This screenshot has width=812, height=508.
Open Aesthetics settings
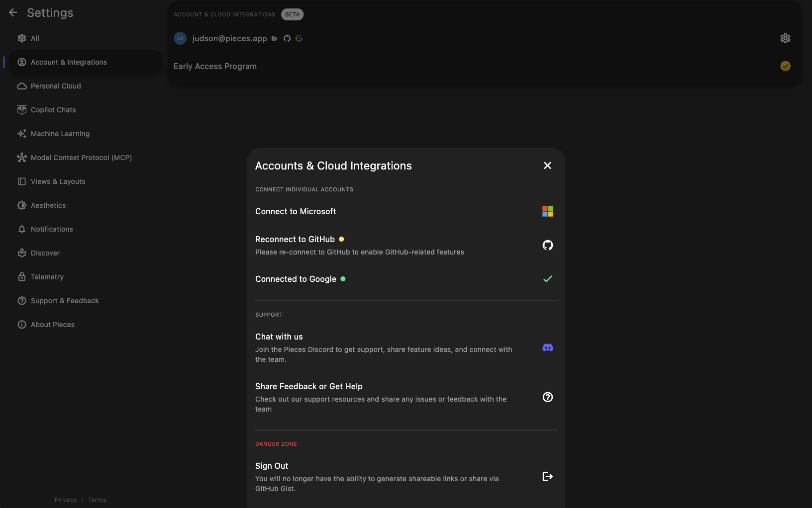pos(85,205)
